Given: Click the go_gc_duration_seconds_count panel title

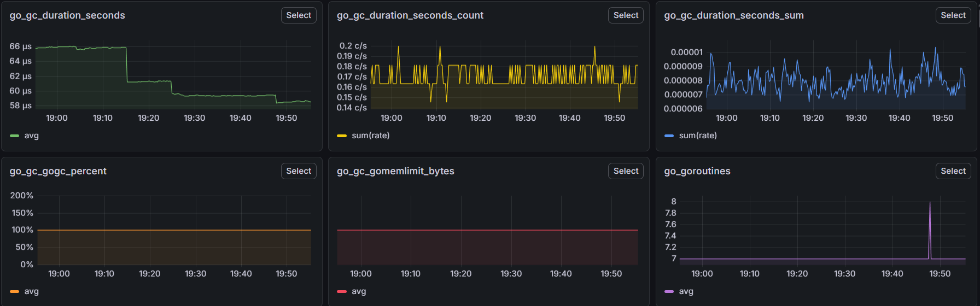Looking at the screenshot, I should click(410, 15).
